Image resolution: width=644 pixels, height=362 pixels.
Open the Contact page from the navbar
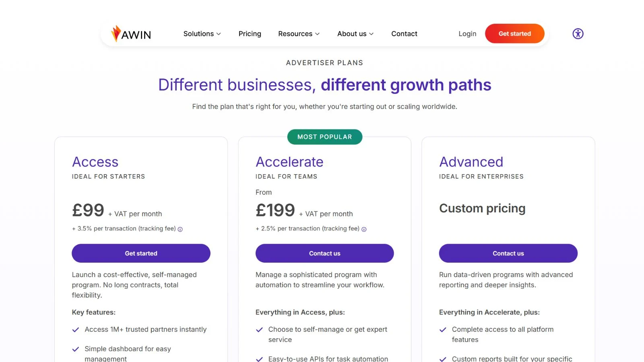click(404, 34)
